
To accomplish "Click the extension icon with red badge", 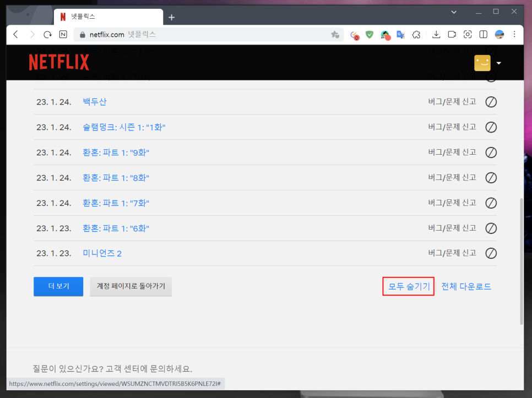I will (354, 35).
